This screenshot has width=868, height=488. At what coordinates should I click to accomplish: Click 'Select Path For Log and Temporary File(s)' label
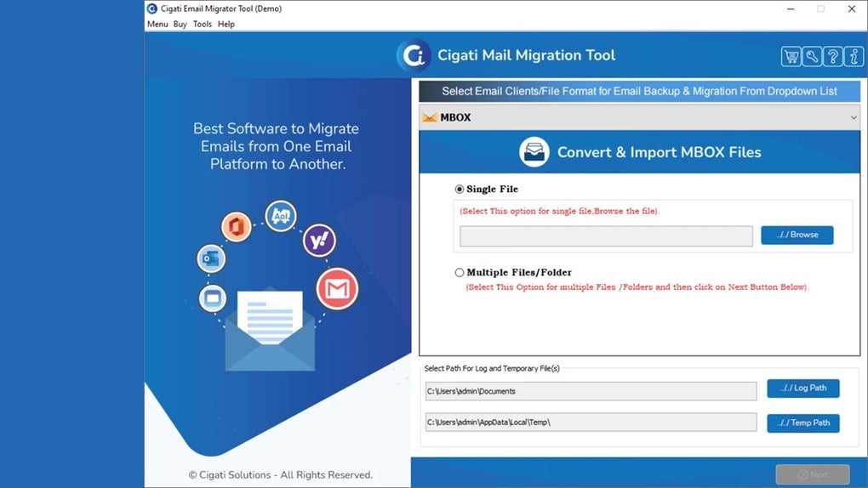click(492, 368)
